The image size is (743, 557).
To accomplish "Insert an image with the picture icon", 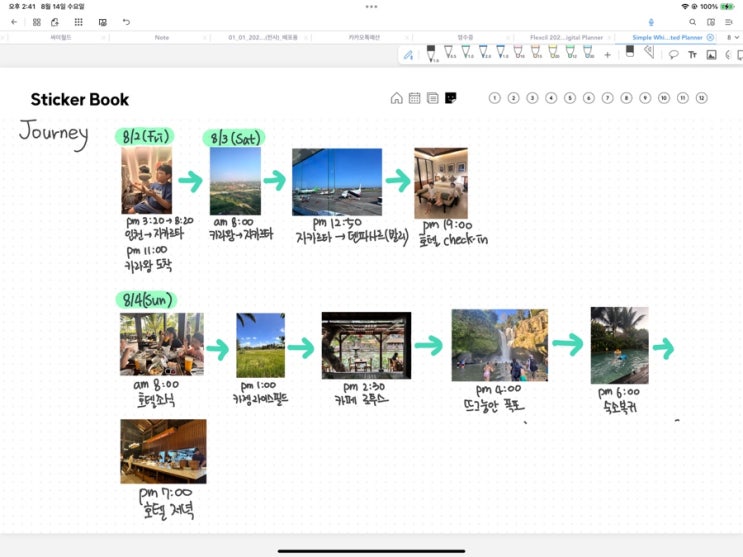I will pyautogui.click(x=711, y=55).
